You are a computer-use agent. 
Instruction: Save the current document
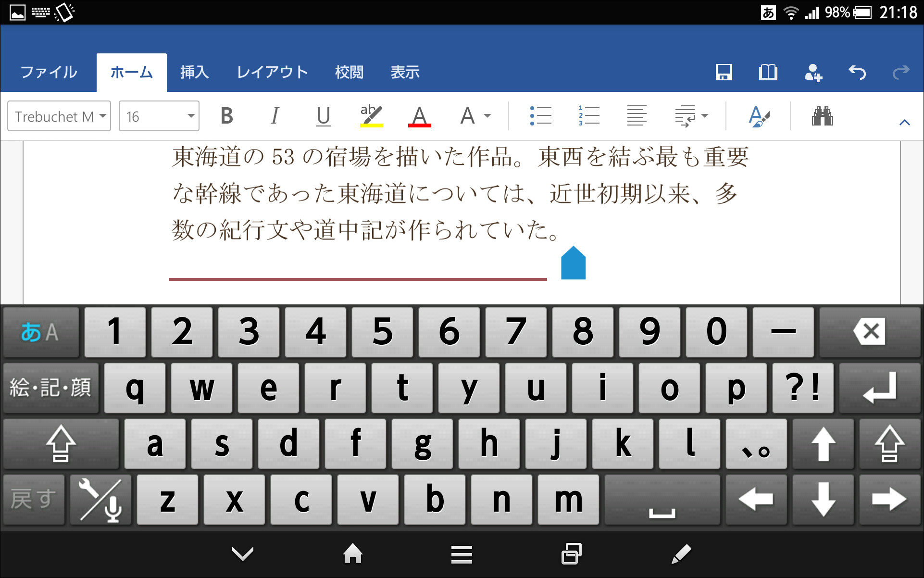tap(724, 72)
